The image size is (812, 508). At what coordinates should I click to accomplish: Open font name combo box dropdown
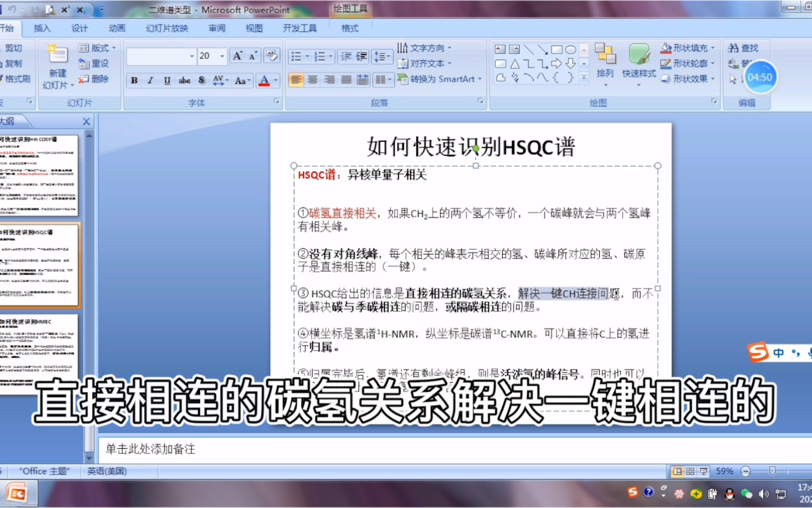point(192,56)
